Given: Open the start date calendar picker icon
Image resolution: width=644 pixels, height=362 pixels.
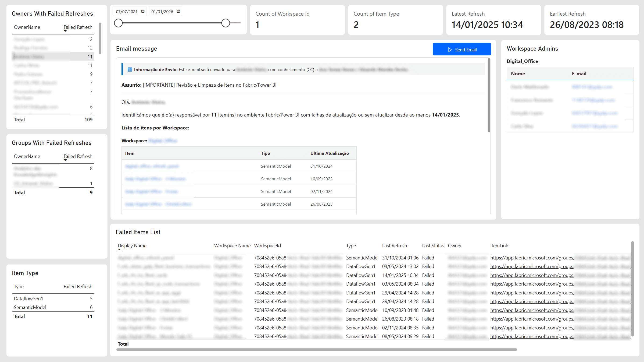Looking at the screenshot, I should (143, 11).
